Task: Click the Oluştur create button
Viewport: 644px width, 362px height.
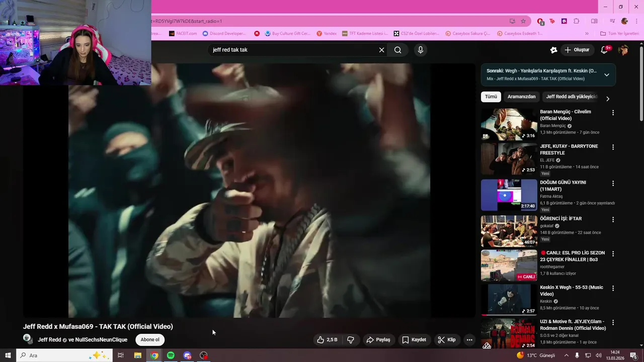Action: coord(577,50)
